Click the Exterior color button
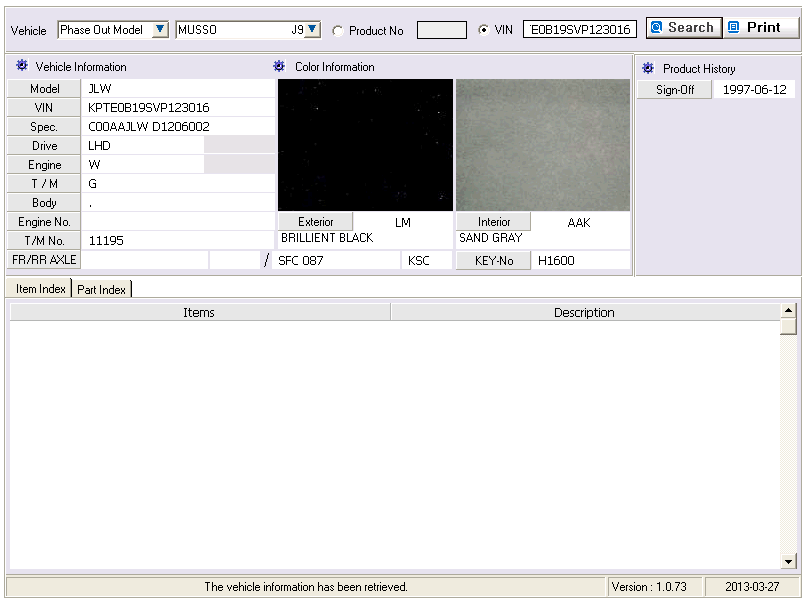809x608 pixels. tap(315, 222)
